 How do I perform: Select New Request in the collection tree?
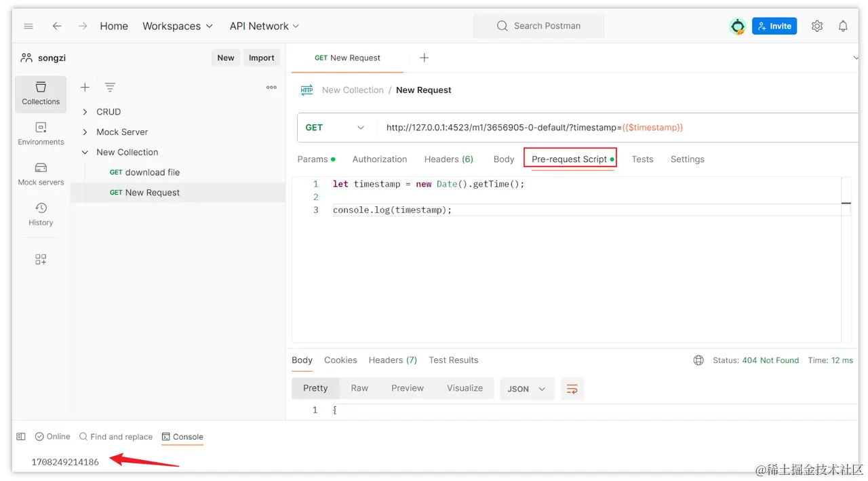(x=178, y=193)
